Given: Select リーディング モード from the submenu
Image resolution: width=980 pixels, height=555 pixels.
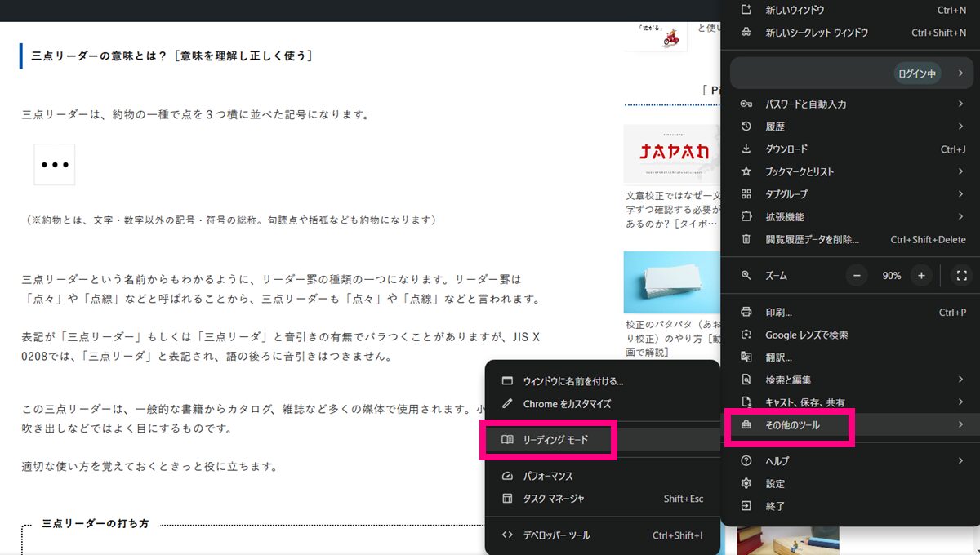Looking at the screenshot, I should [555, 440].
